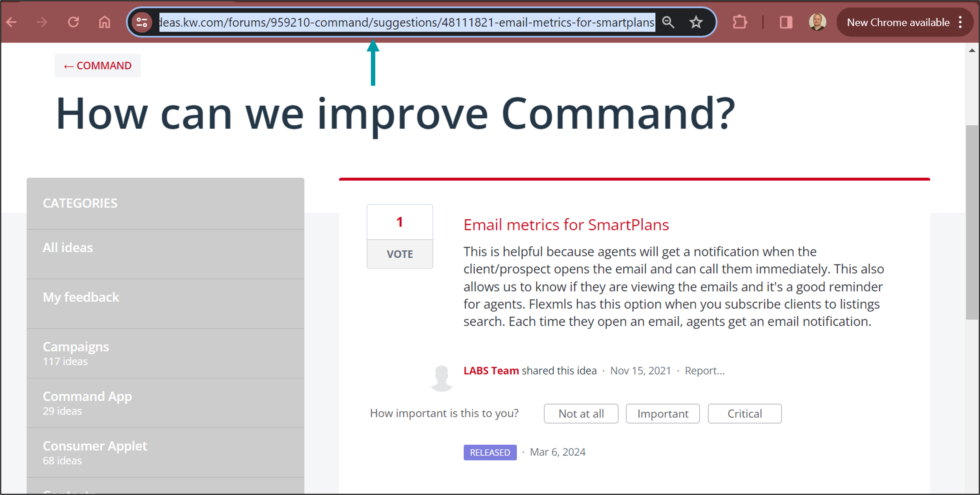Open Consumer Applet category

pos(165,452)
